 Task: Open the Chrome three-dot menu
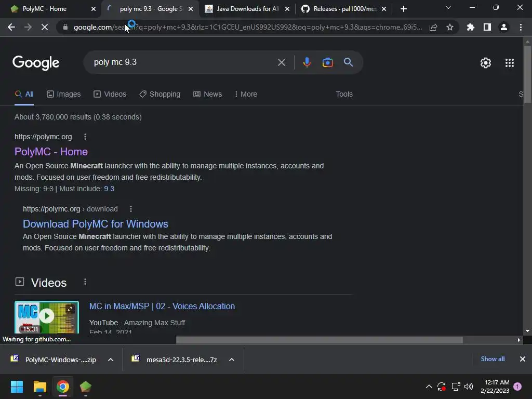pyautogui.click(x=521, y=27)
